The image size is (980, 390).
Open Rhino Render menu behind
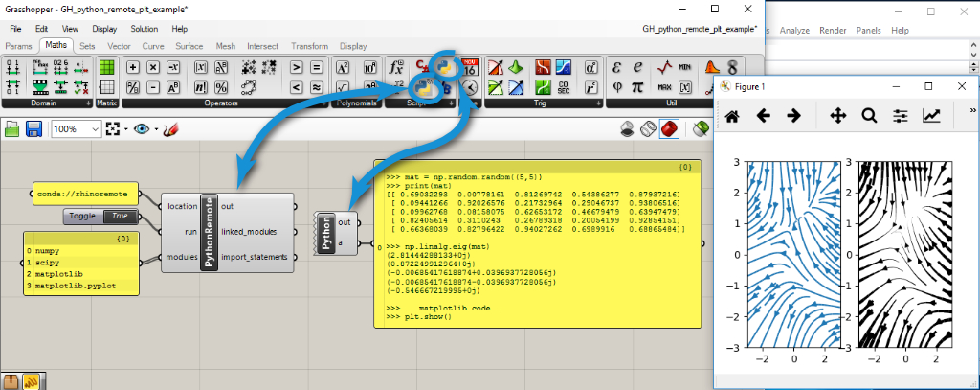point(834,30)
